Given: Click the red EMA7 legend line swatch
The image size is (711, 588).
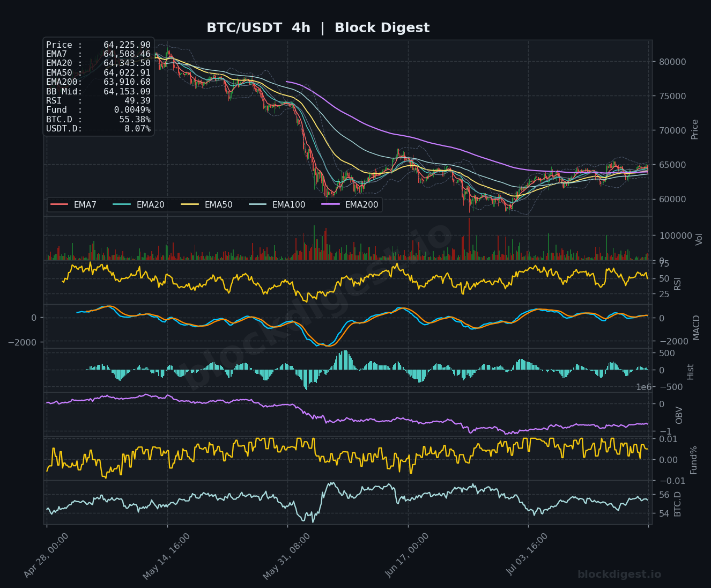Looking at the screenshot, I should point(59,204).
